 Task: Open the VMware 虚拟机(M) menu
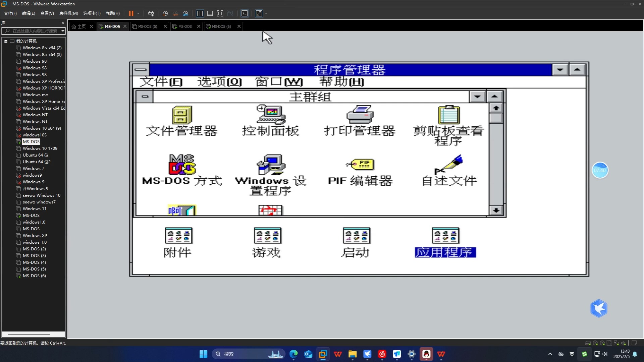pyautogui.click(x=68, y=13)
